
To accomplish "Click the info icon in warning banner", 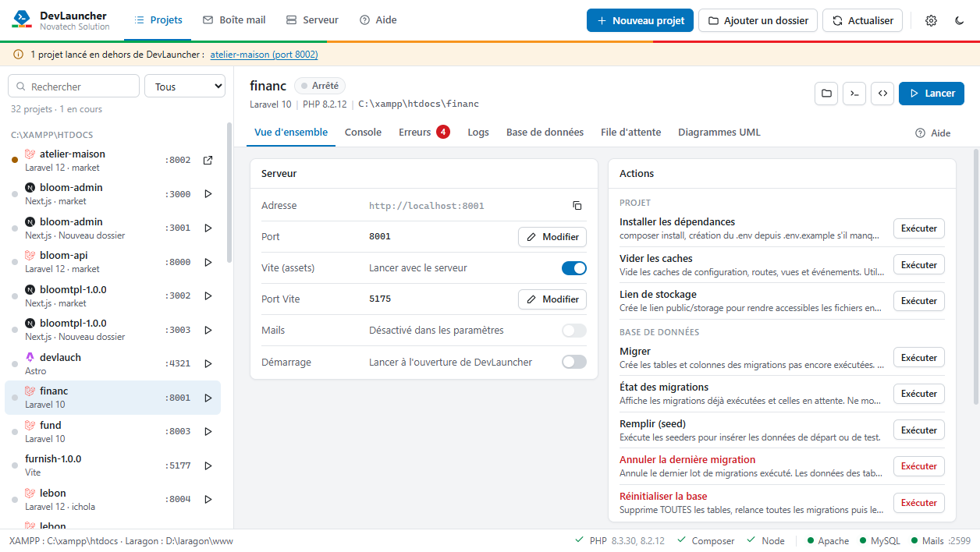I will point(19,55).
